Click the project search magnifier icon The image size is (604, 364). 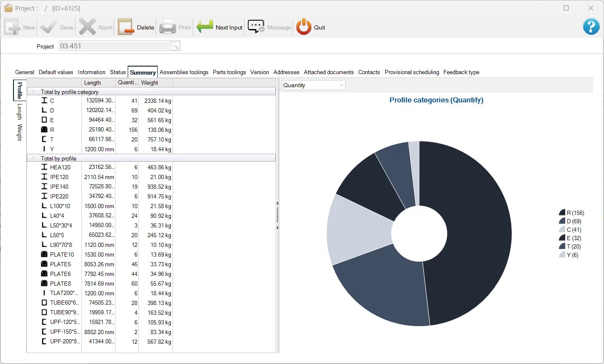pos(174,46)
